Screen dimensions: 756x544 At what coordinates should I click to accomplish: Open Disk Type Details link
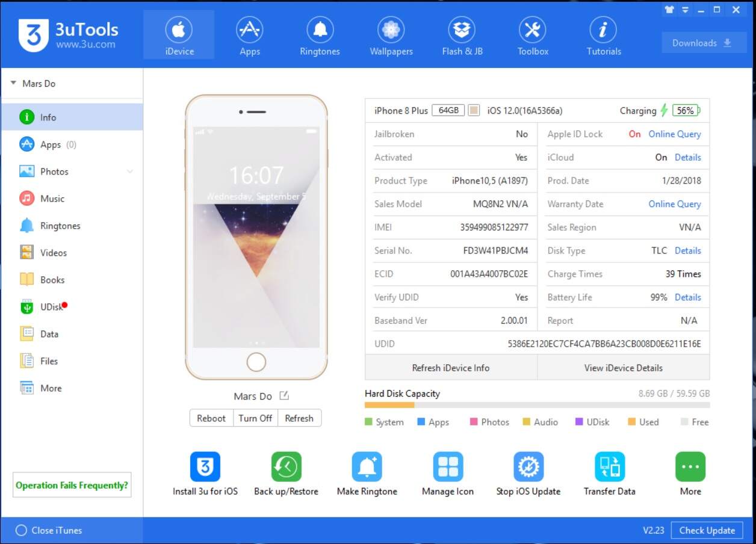point(688,250)
